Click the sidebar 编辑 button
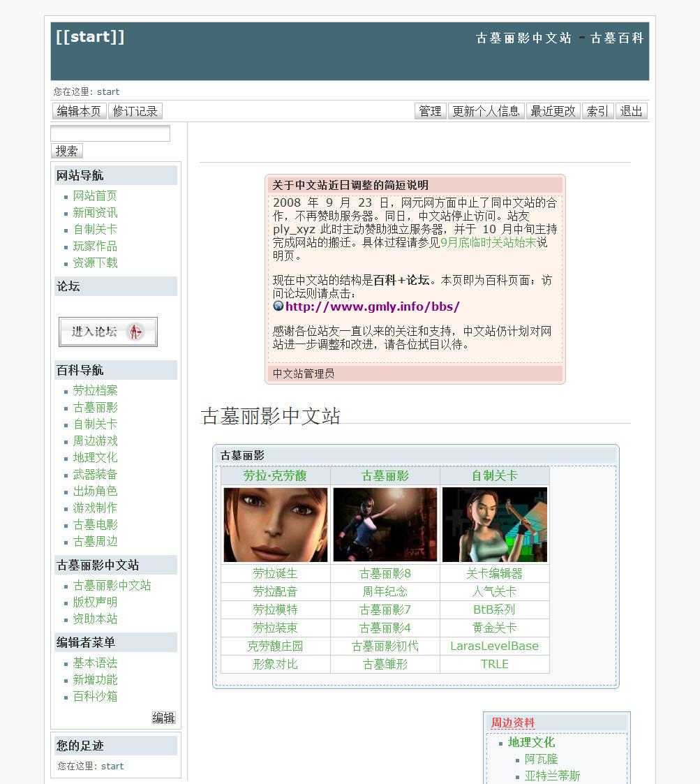 click(163, 718)
